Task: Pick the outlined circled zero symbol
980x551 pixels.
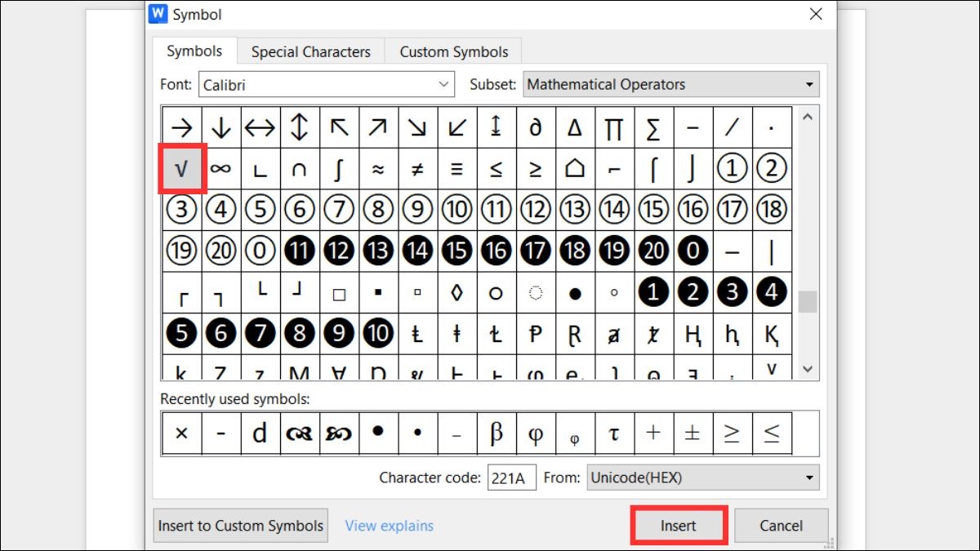Action: pyautogui.click(x=260, y=251)
